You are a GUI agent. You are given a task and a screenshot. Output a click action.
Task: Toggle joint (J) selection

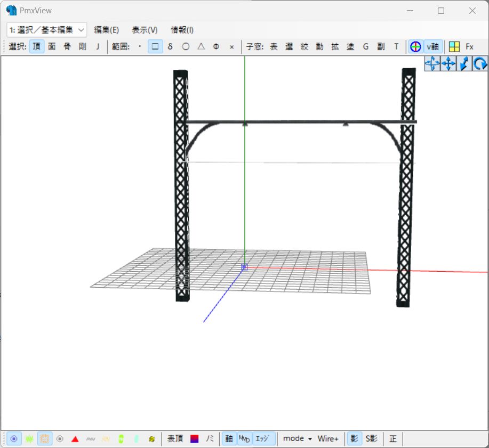(x=98, y=47)
